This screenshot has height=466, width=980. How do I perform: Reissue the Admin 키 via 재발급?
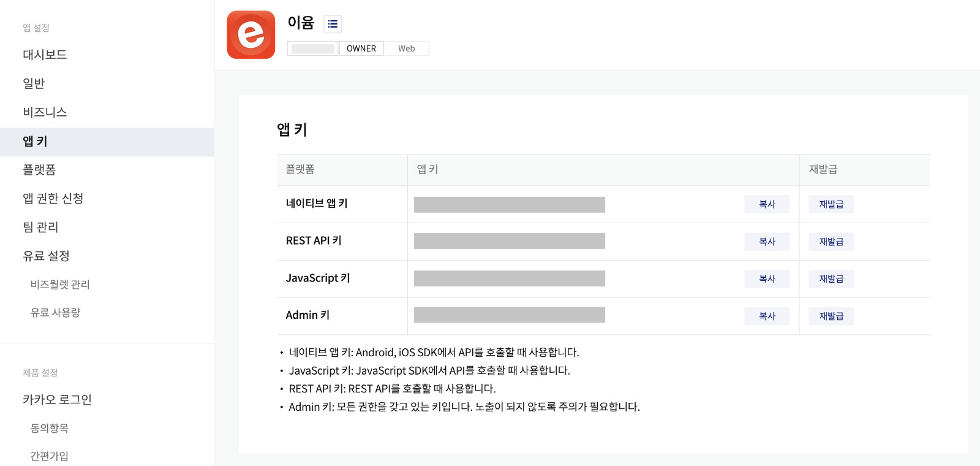[x=831, y=316]
